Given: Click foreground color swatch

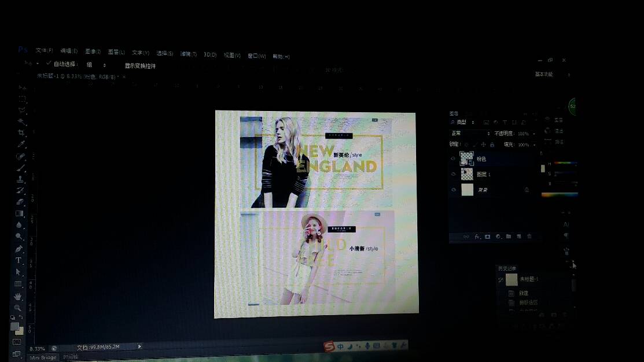Looking at the screenshot, I should pyautogui.click(x=15, y=326).
